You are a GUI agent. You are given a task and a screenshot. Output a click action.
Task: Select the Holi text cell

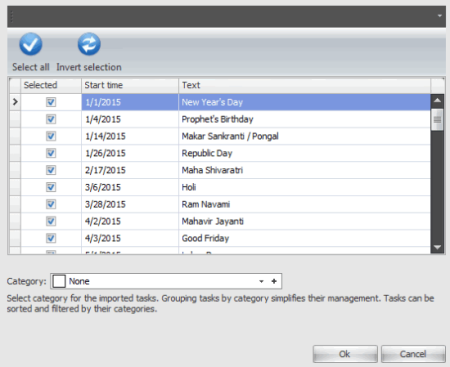(x=304, y=187)
